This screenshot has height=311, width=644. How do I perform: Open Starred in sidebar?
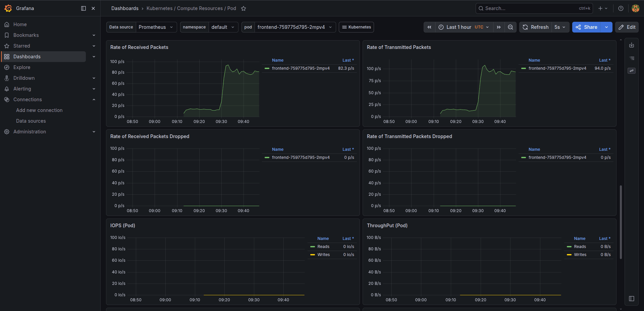pyautogui.click(x=22, y=46)
